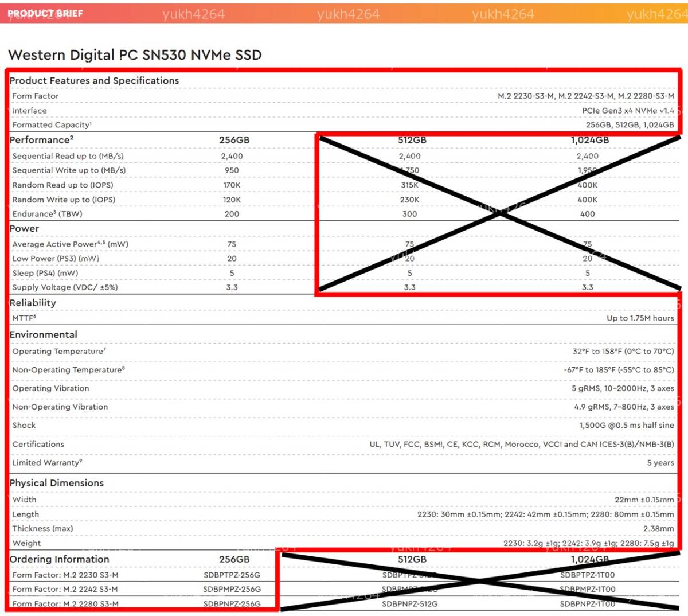Click the part number "SDBPTPZ-256G"

click(x=232, y=575)
